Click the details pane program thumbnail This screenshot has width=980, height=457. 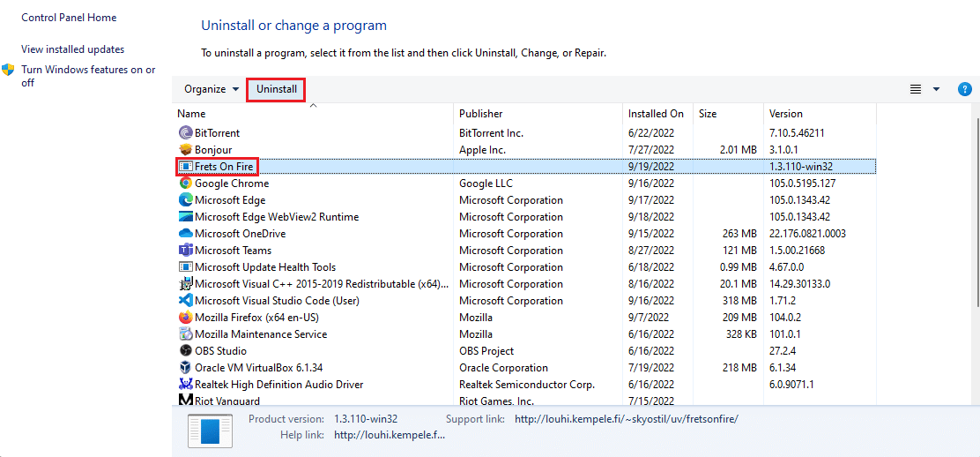click(210, 432)
